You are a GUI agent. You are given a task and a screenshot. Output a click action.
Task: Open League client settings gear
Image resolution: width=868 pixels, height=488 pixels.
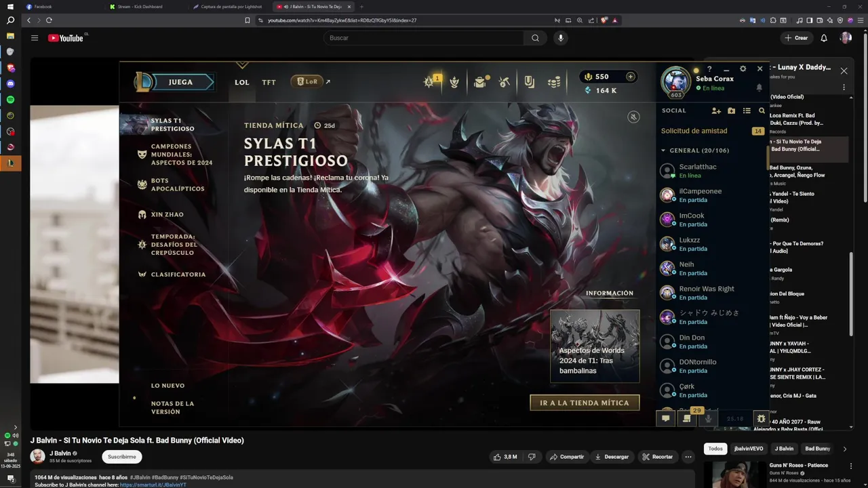pos(743,69)
